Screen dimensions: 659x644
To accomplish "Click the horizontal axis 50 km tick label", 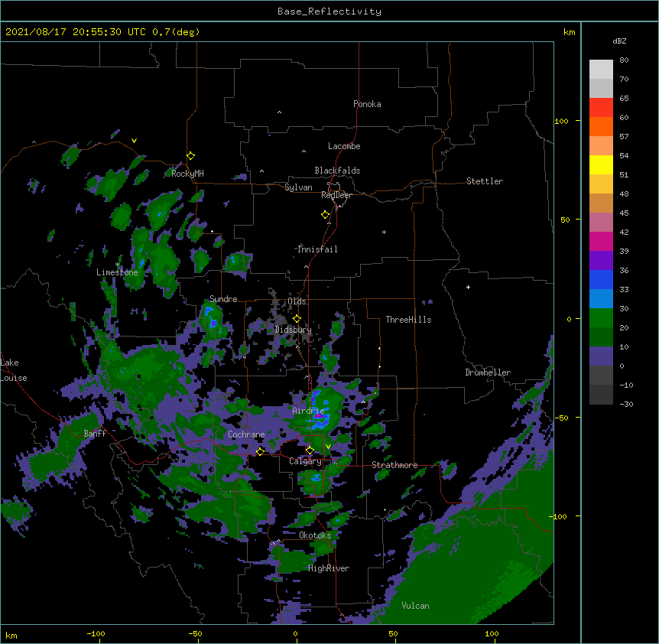I will coord(393,633).
